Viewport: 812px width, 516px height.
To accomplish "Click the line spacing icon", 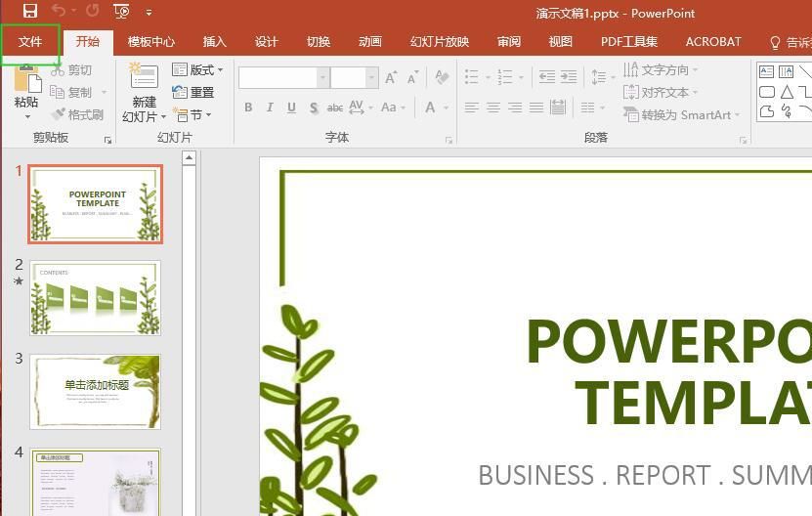I will point(599,77).
